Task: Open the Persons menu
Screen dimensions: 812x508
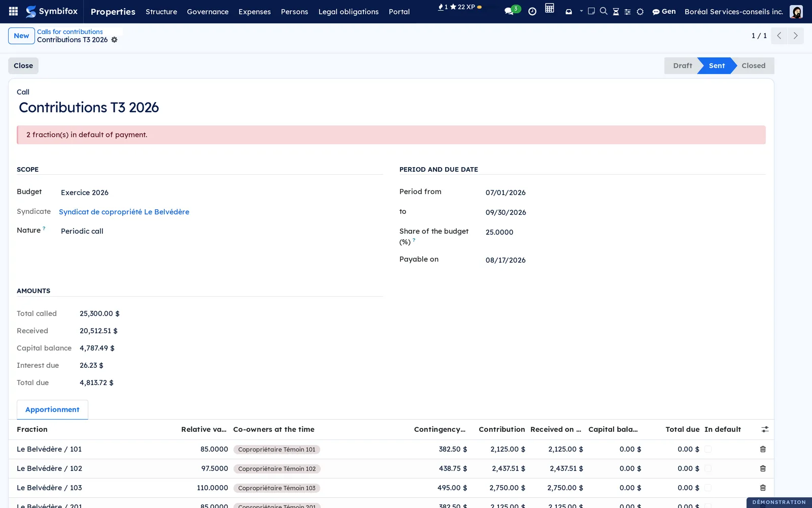Action: click(294, 11)
